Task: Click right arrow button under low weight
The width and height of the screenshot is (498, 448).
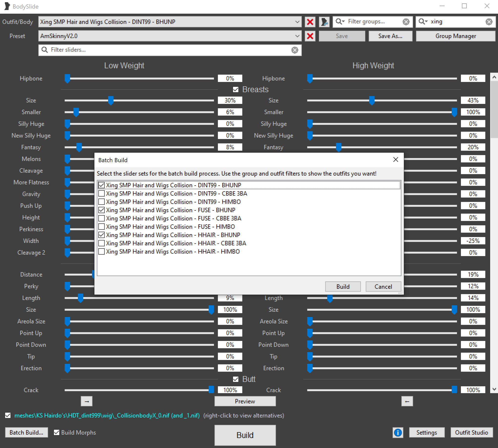Action: pyautogui.click(x=86, y=401)
